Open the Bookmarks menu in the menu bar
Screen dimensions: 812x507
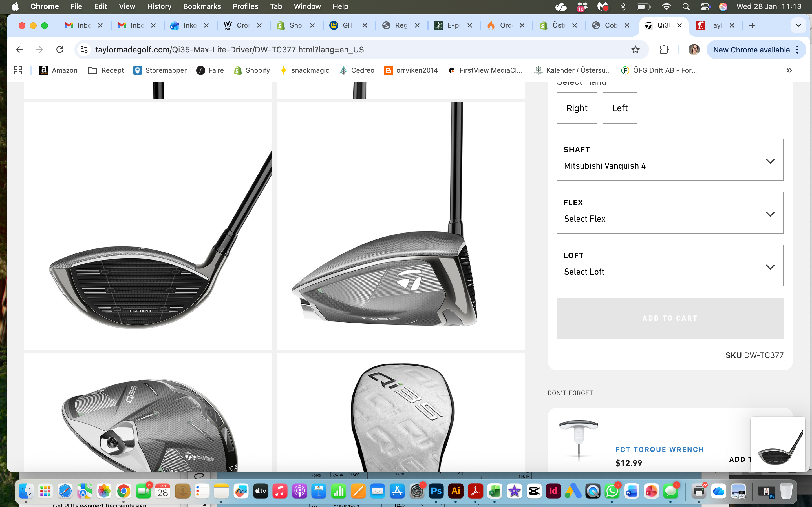coord(202,6)
